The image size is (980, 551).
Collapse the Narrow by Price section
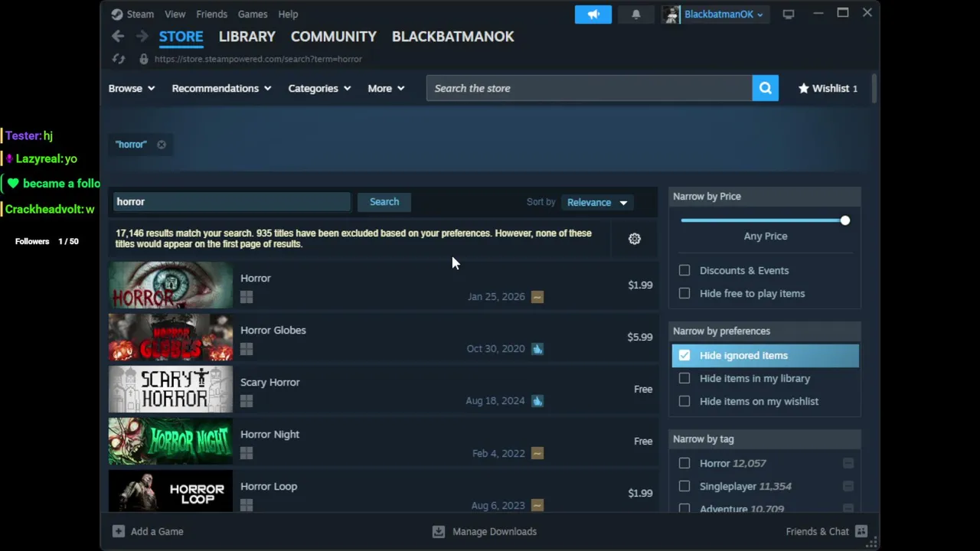(x=765, y=196)
